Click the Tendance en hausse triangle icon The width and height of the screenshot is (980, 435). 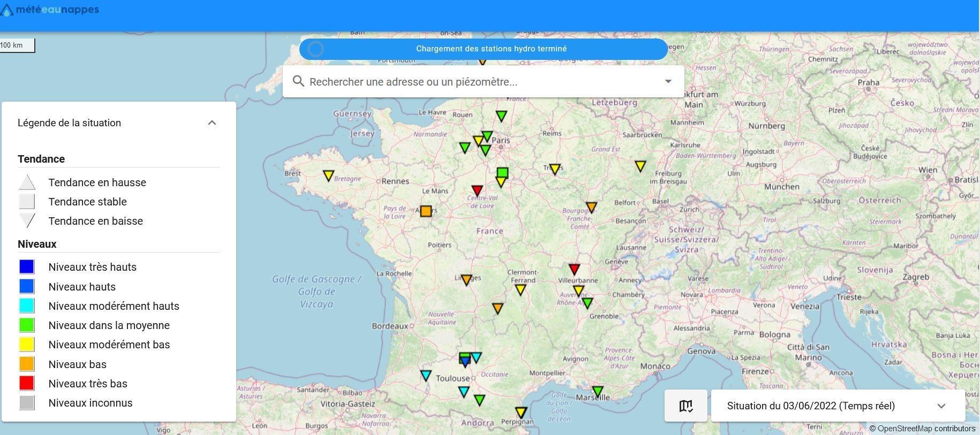(27, 182)
